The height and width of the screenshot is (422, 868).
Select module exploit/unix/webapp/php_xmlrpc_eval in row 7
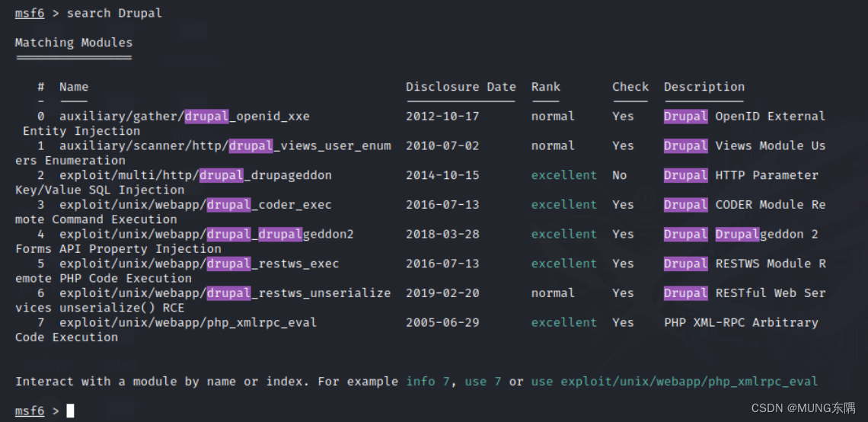[x=188, y=322]
